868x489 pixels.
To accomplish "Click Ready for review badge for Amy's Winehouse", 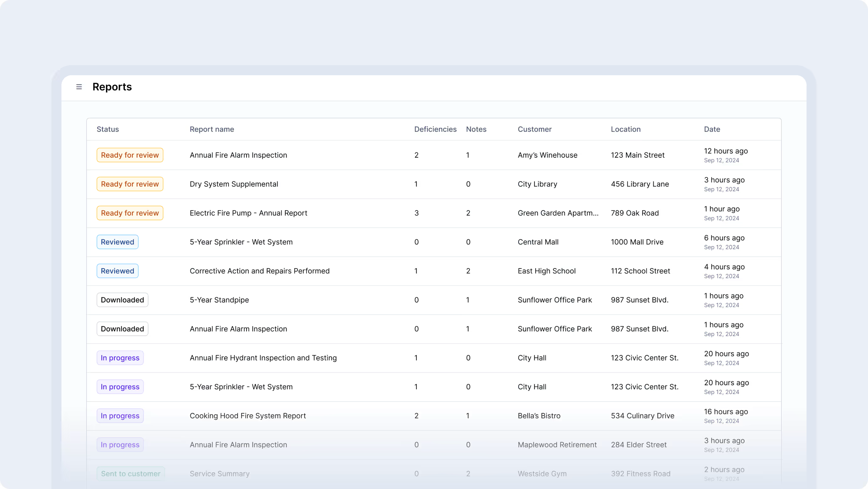I will [130, 155].
